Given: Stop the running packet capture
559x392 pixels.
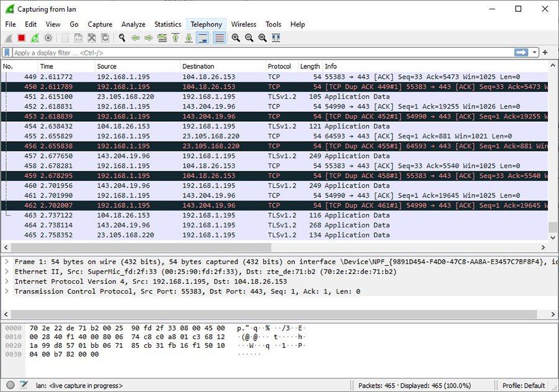Looking at the screenshot, I should point(22,38).
